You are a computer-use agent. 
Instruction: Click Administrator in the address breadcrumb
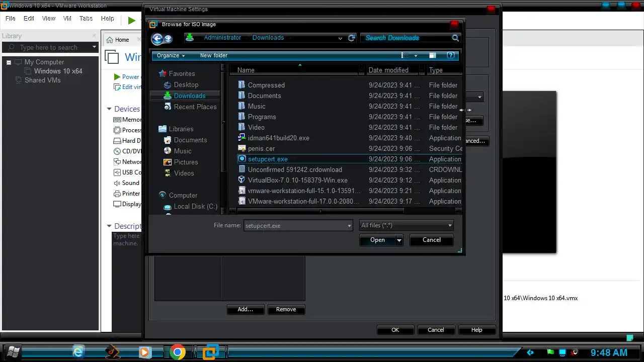222,38
